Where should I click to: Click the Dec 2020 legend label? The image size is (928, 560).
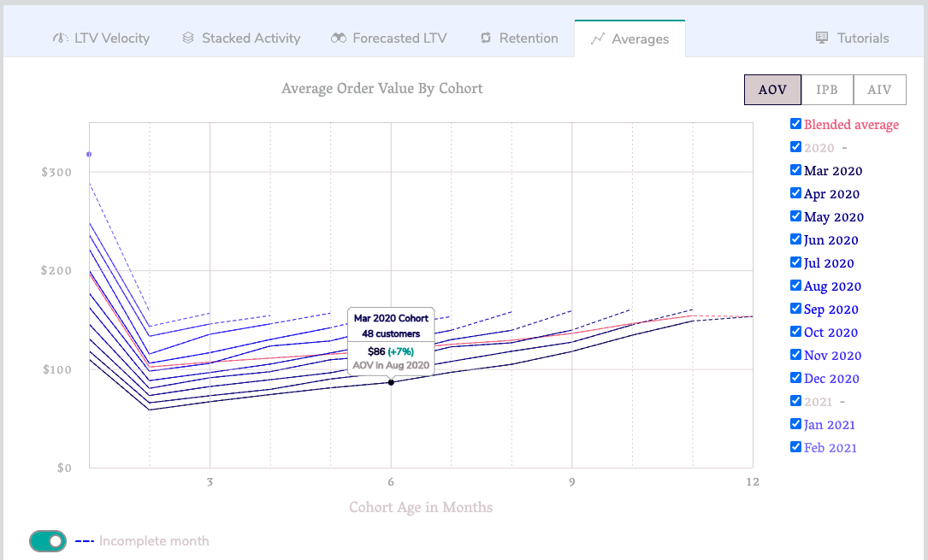[831, 379]
